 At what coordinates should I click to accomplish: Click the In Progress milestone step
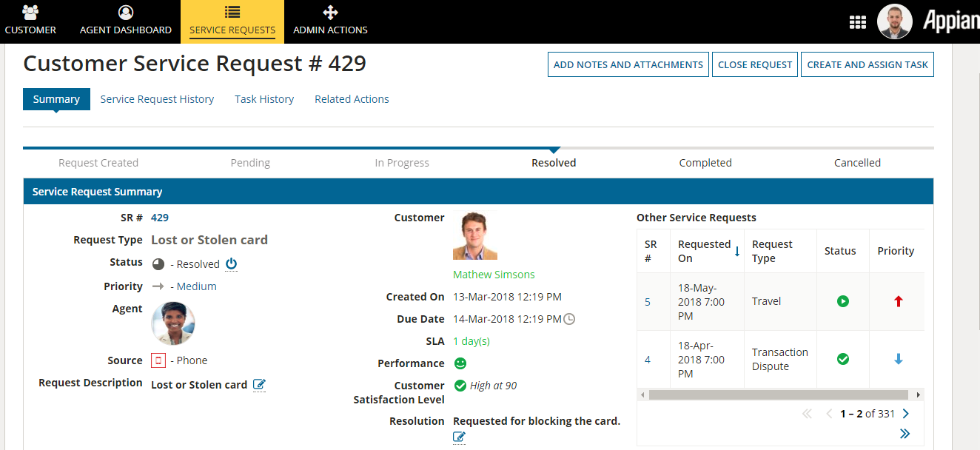coord(402,163)
